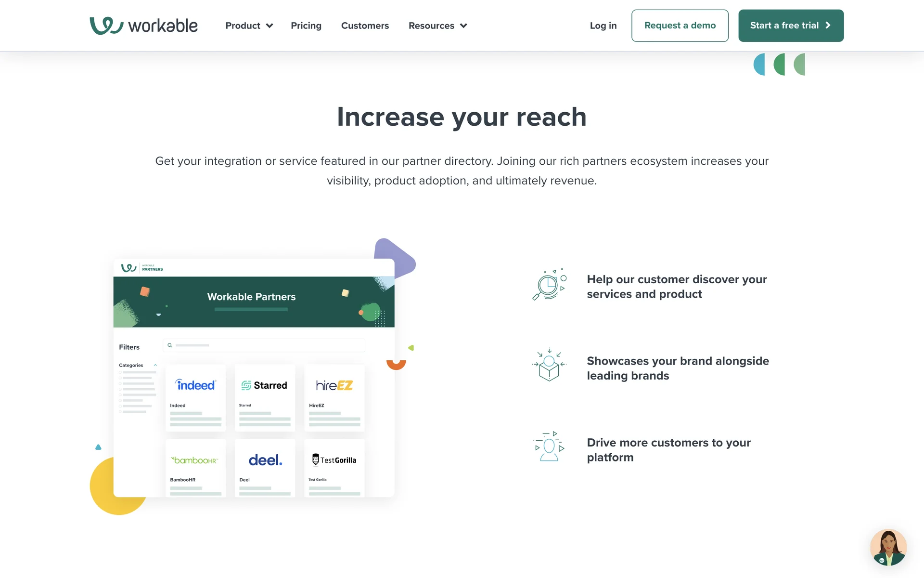Open the Pricing page
Screen dimensions: 924x578
pyautogui.click(x=306, y=26)
